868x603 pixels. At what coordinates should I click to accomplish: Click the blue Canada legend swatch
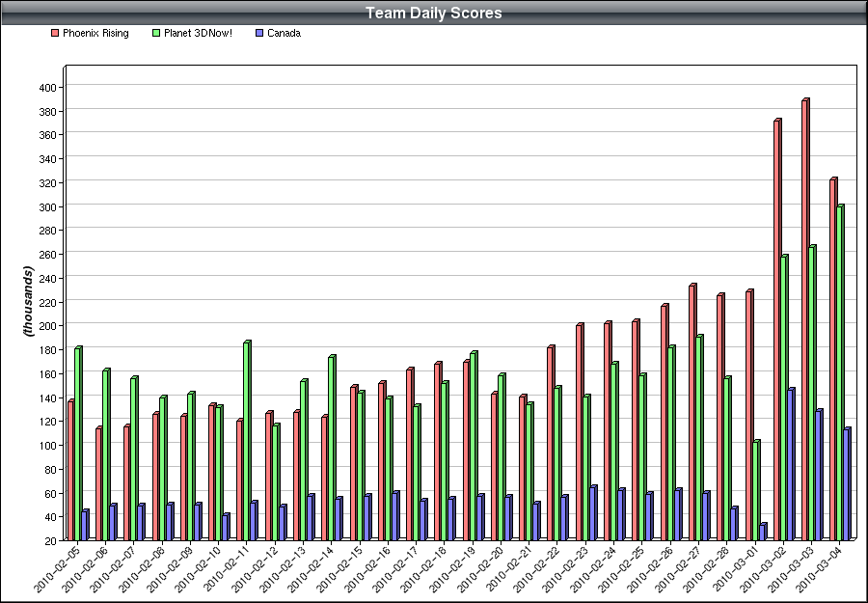point(259,33)
